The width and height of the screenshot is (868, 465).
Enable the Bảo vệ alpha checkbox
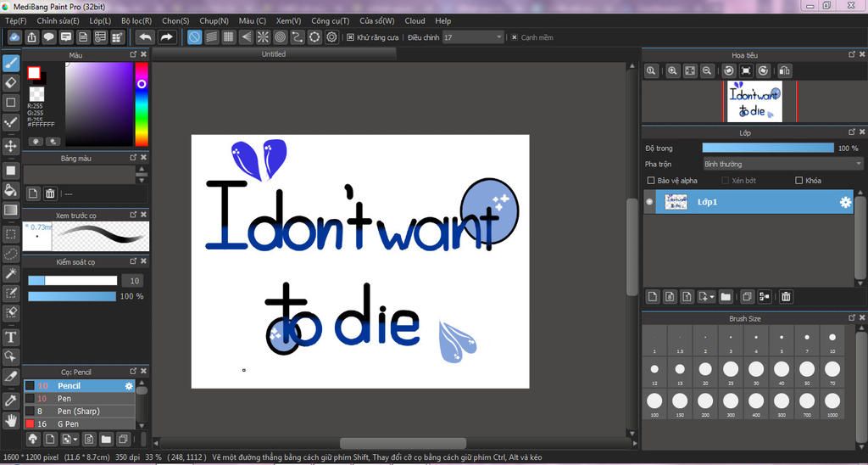click(x=651, y=181)
